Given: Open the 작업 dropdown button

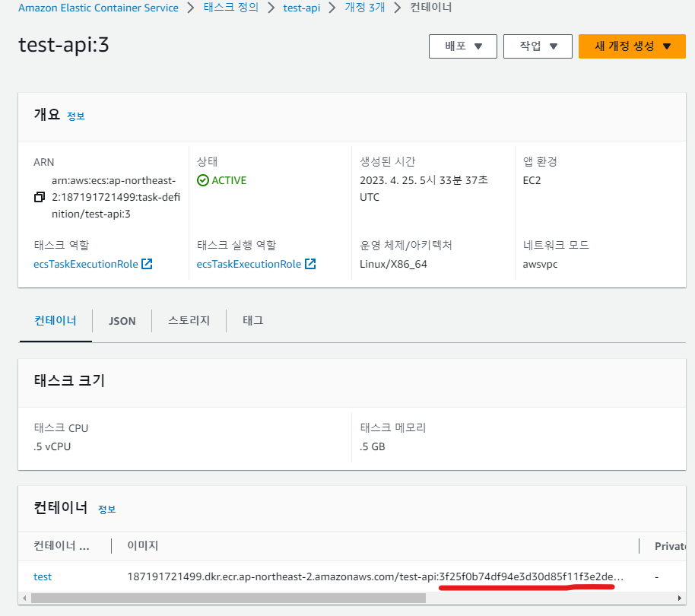Looking at the screenshot, I should point(538,46).
